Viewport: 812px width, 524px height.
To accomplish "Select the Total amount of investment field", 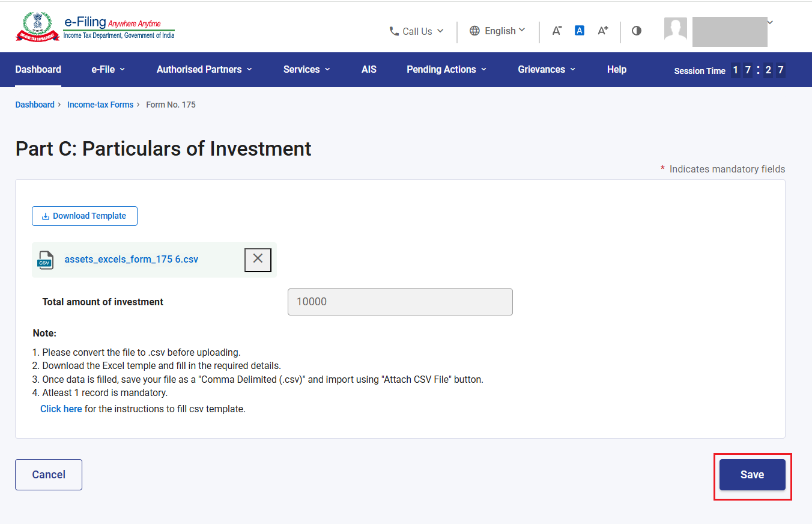I will point(400,302).
